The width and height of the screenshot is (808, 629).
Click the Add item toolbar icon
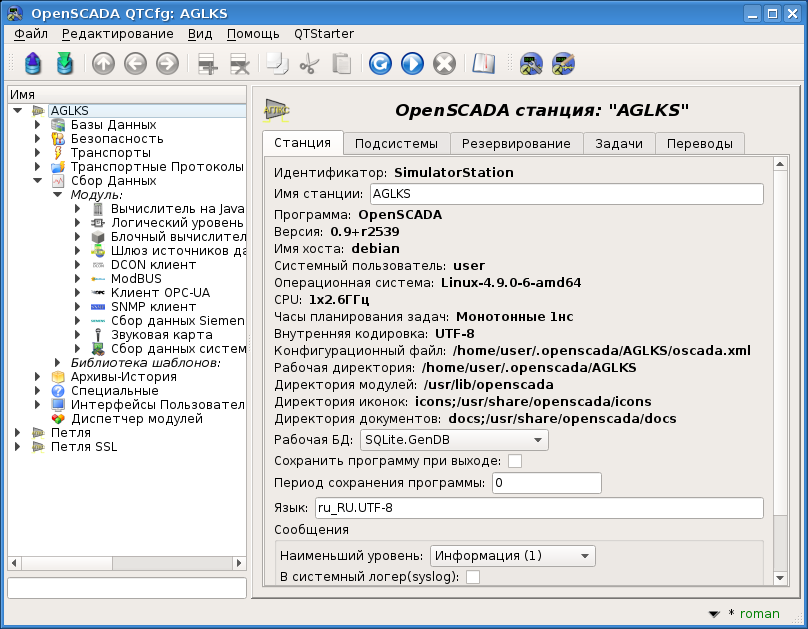tap(208, 64)
